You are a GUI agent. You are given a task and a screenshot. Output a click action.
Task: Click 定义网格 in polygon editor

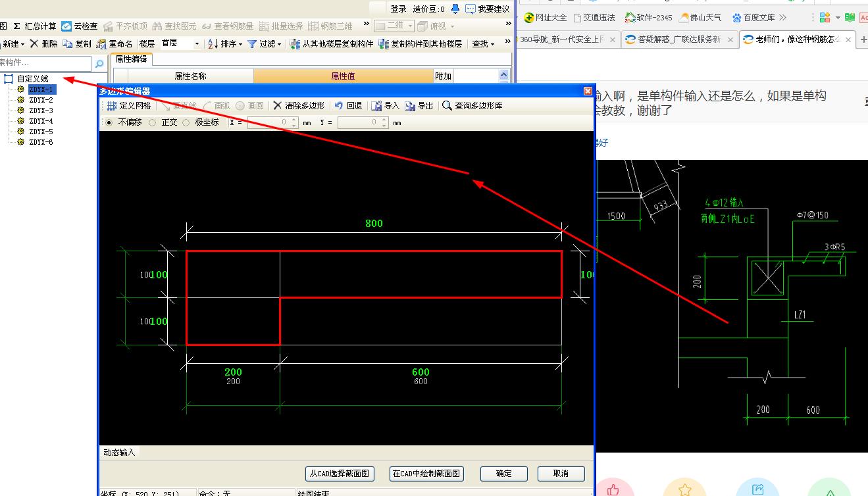(129, 105)
